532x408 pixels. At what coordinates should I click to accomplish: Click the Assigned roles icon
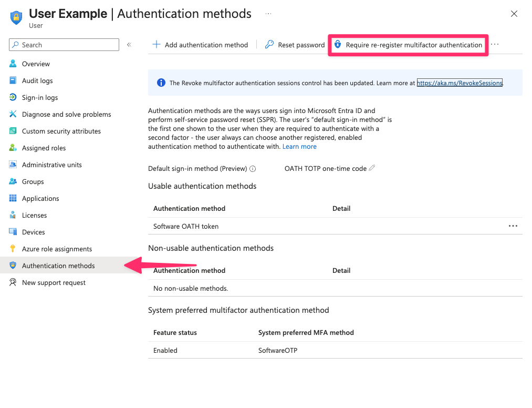(x=13, y=148)
